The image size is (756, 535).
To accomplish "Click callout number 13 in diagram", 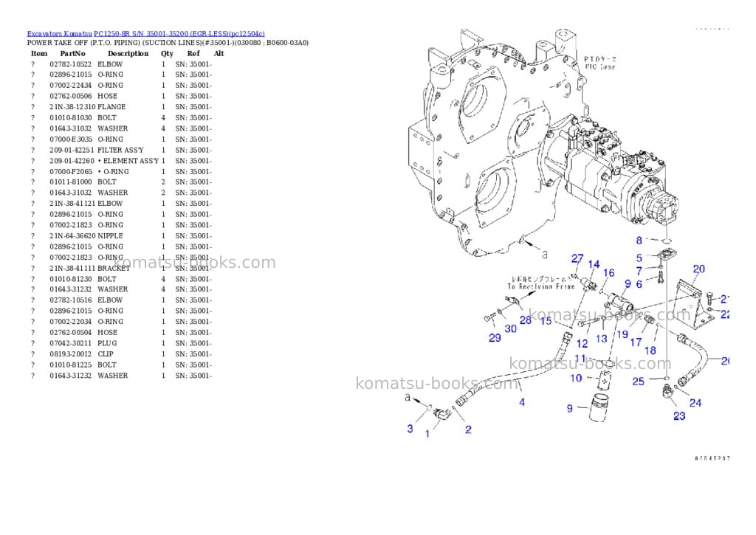I will click(x=601, y=339).
